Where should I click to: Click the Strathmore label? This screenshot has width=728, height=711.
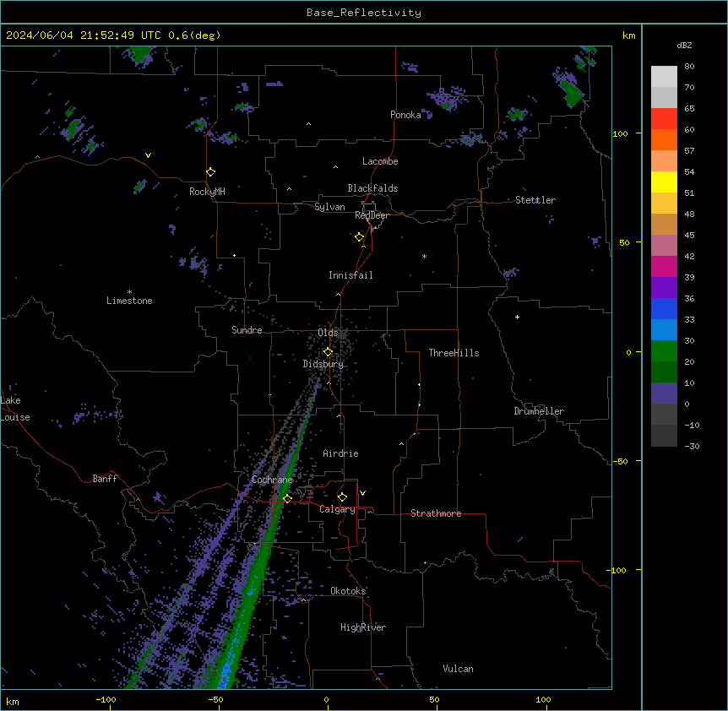tap(436, 513)
